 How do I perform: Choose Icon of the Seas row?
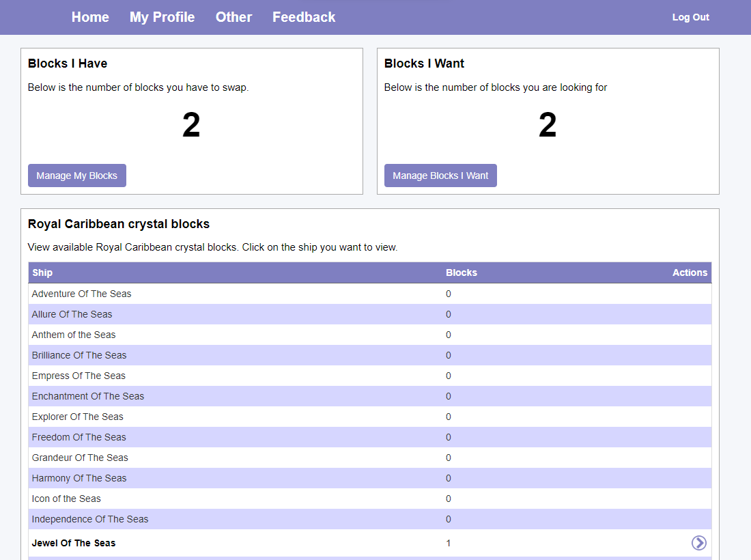click(x=66, y=499)
